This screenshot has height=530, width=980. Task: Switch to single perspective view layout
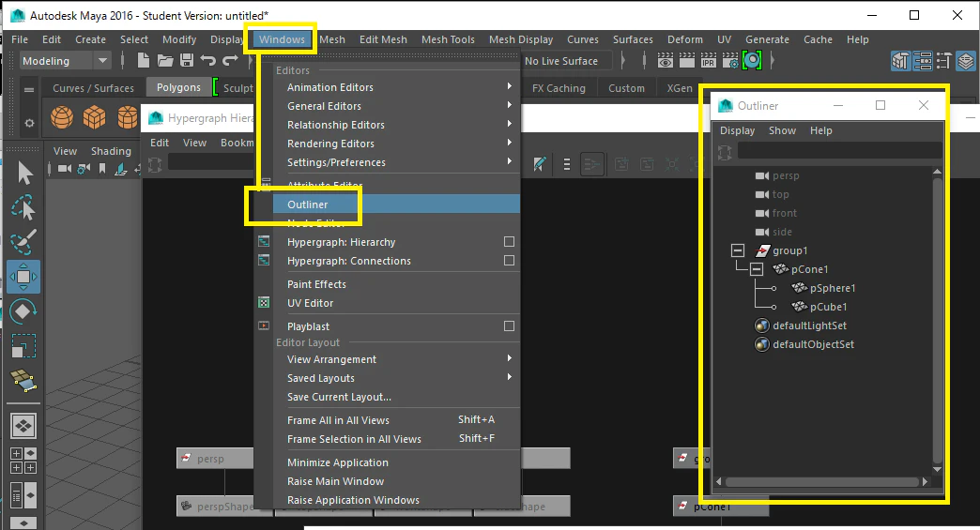pos(23,426)
